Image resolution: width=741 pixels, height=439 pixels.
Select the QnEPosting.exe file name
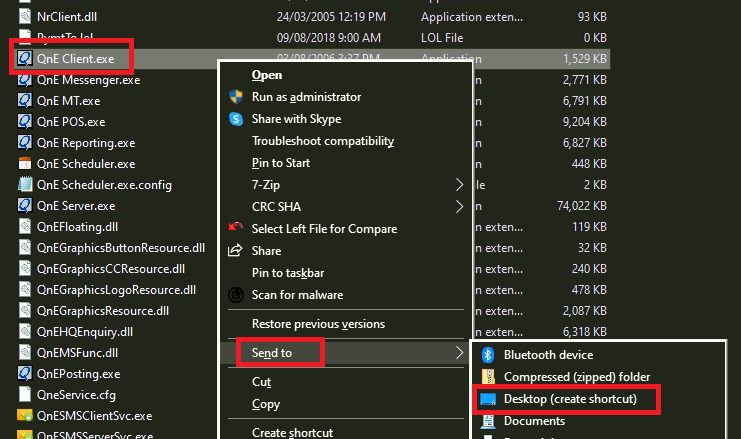(78, 374)
